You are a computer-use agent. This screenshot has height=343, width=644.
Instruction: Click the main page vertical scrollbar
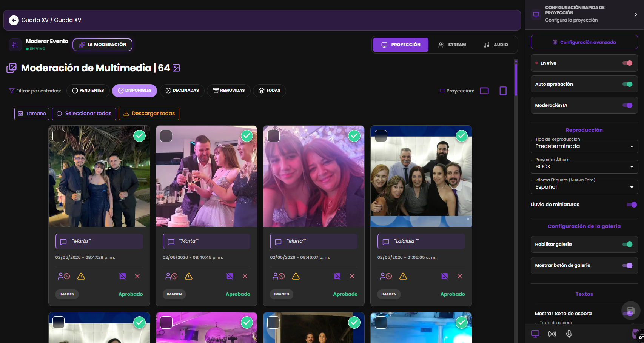516,79
